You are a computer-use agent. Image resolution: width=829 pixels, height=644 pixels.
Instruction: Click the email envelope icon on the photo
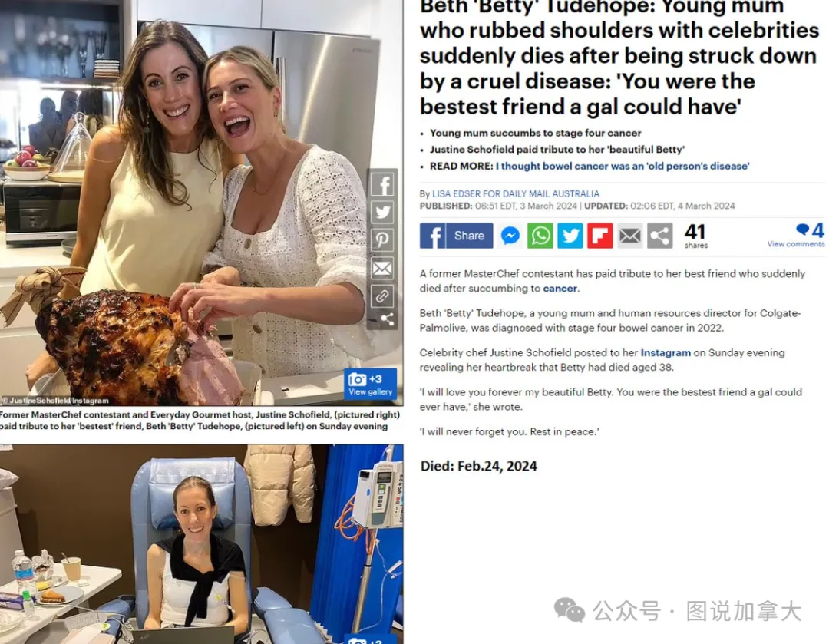point(382,268)
